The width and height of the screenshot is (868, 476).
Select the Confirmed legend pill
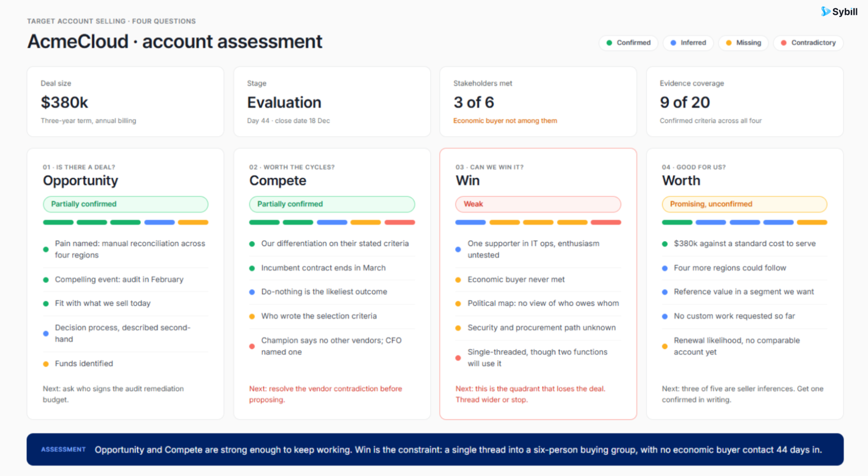pos(629,43)
